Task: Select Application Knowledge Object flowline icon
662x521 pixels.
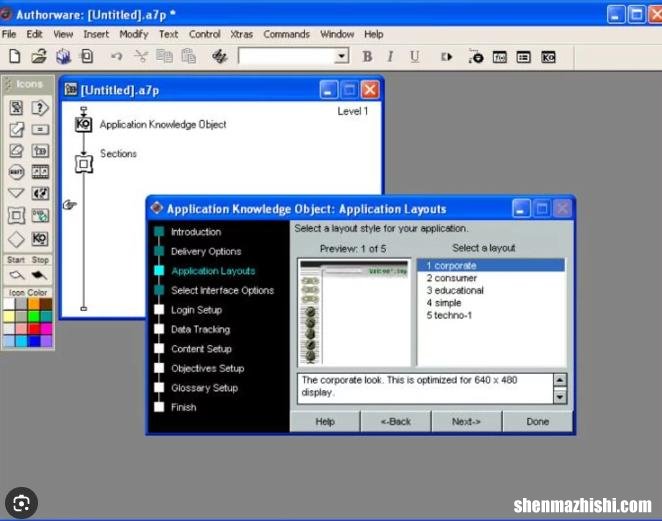Action: (83, 124)
